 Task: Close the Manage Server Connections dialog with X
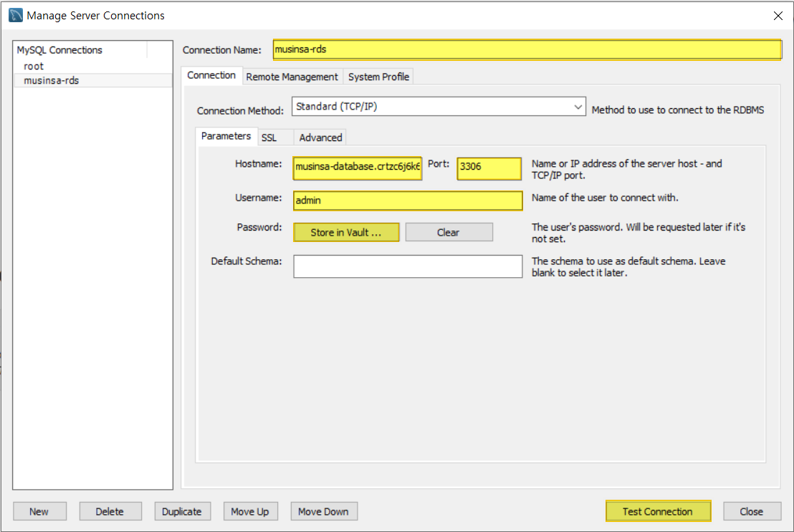(x=778, y=15)
